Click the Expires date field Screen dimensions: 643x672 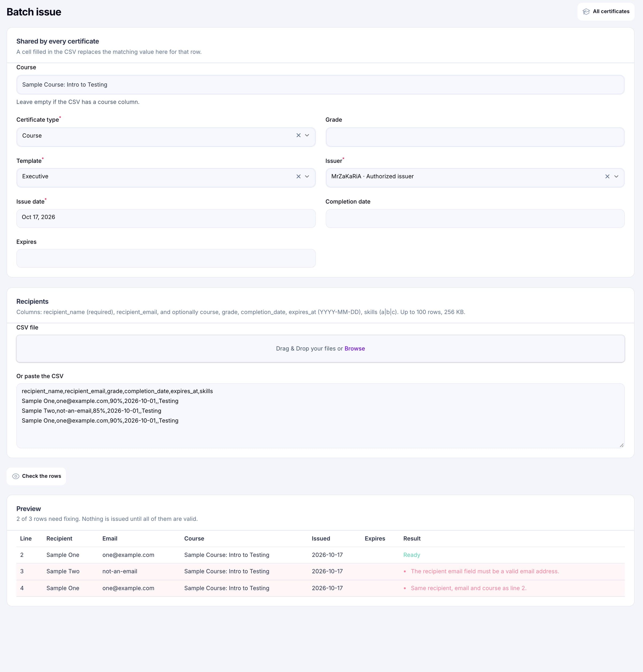point(166,258)
